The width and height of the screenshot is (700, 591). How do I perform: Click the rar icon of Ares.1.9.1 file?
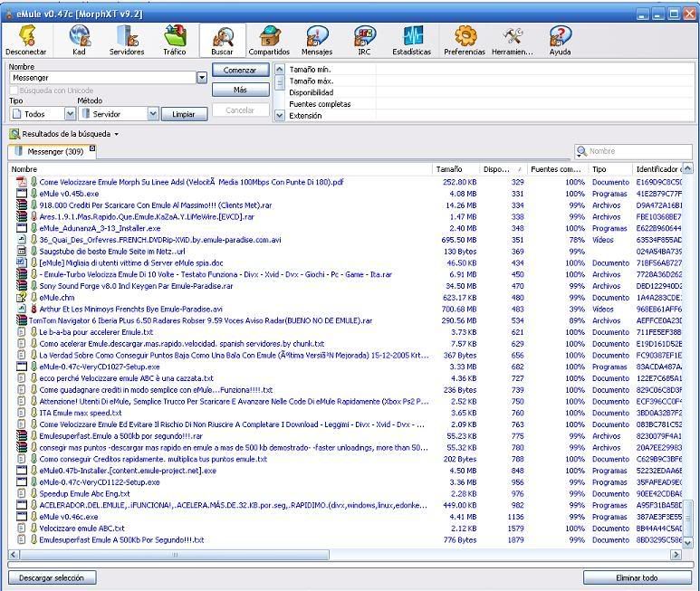coord(22,217)
